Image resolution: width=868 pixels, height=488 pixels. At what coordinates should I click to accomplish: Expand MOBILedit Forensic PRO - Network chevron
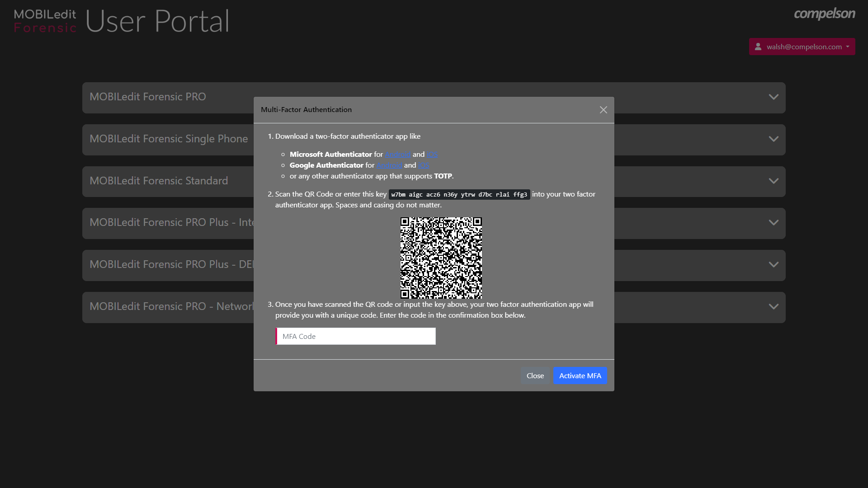[x=774, y=307]
